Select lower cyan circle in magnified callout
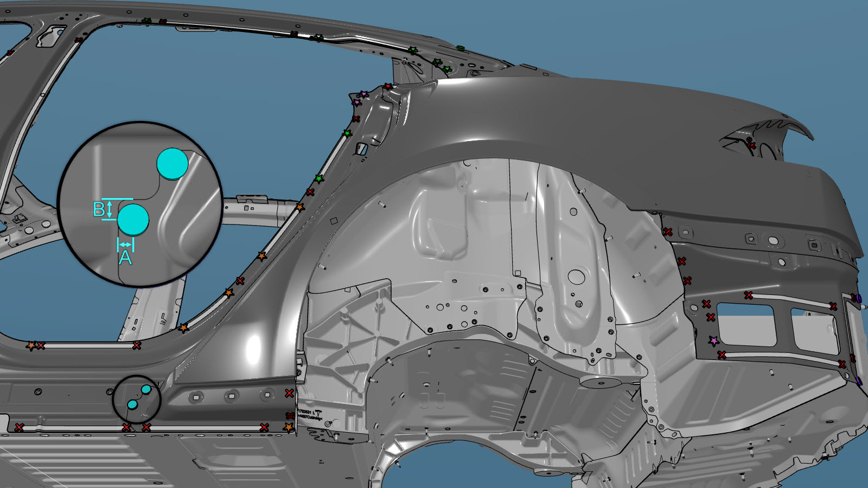 [x=133, y=220]
